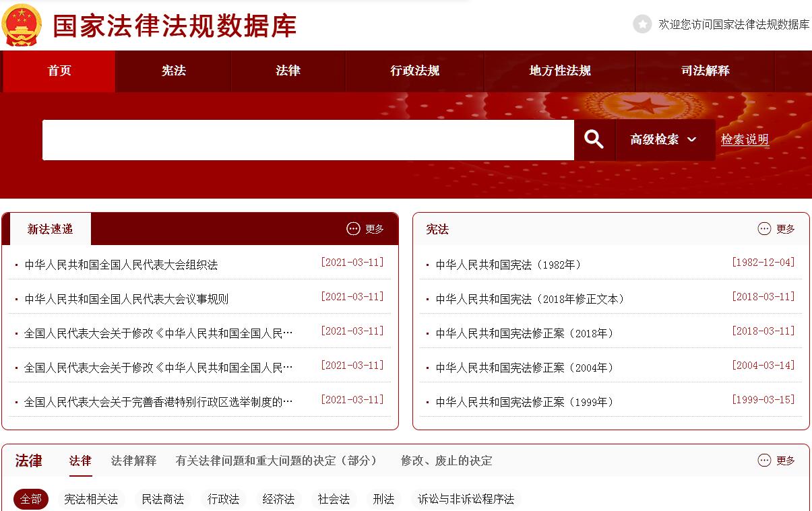This screenshot has height=511, width=812.
Task: Click 更多 ellipsis icon in 新法速递 panel
Action: coord(354,229)
